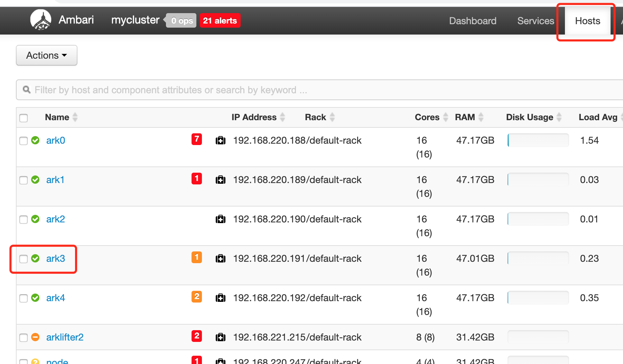Tick the checkbox for host ark0

(24, 141)
